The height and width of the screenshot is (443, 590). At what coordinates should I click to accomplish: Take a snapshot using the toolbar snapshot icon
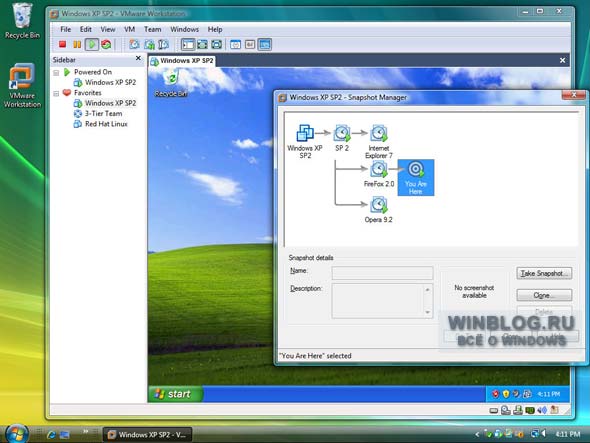[x=134, y=44]
